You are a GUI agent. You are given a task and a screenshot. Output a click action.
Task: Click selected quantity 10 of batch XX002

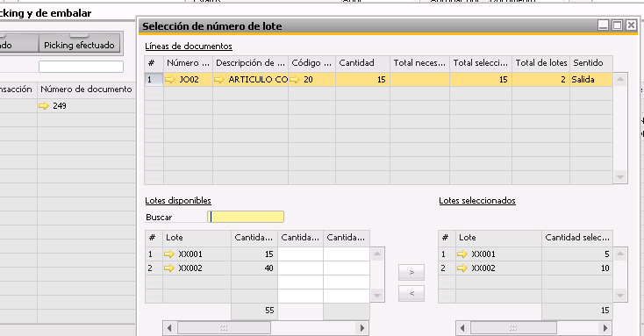pyautogui.click(x=577, y=268)
